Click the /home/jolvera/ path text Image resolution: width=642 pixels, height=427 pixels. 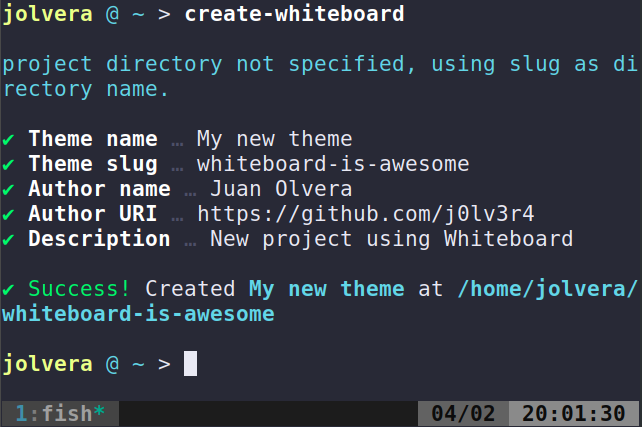pyautogui.click(x=547, y=289)
